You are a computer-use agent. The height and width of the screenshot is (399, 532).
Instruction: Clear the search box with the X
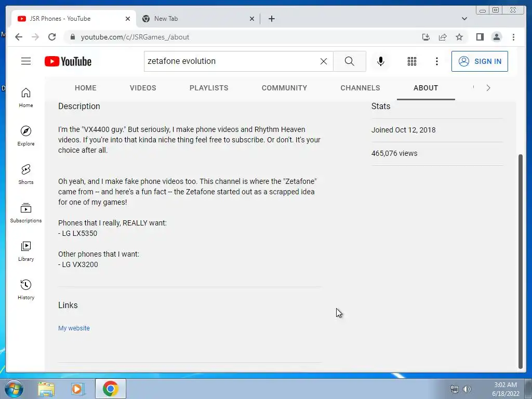[x=324, y=61]
